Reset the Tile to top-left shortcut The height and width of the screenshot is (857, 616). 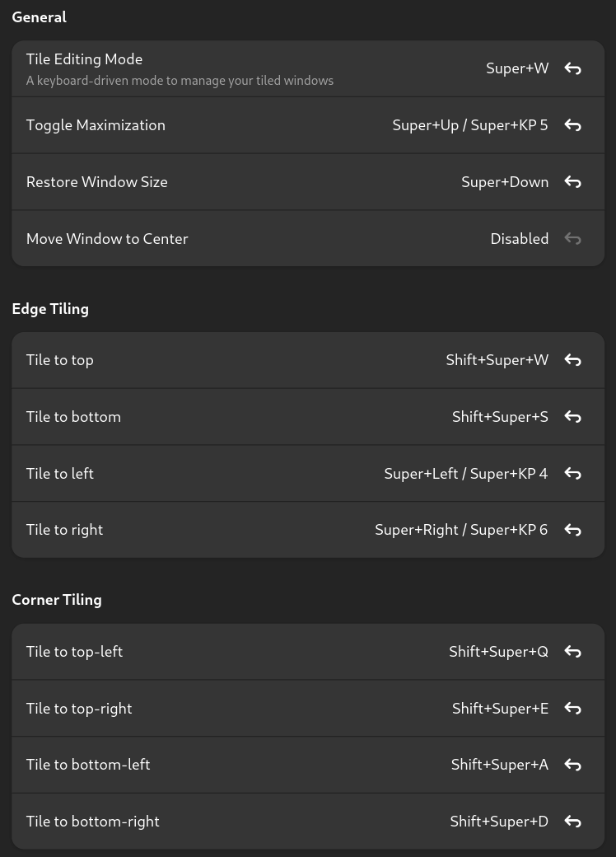click(572, 652)
